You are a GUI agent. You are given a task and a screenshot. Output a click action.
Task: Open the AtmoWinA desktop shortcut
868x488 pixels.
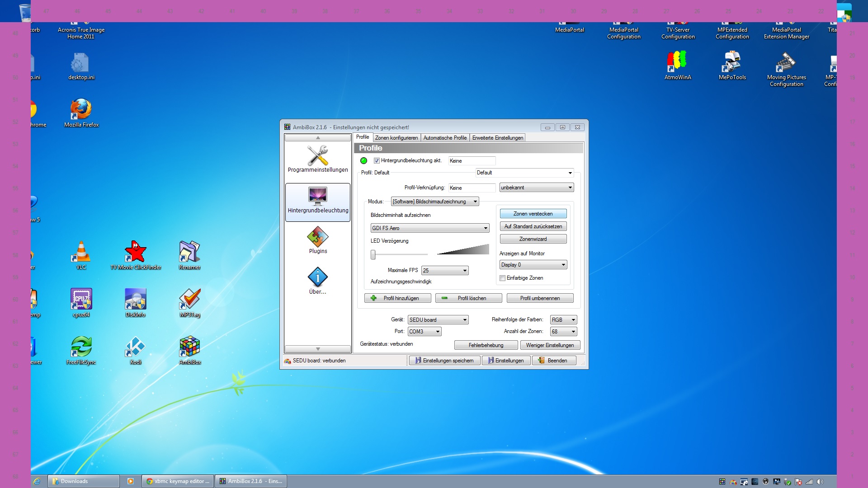coord(677,66)
